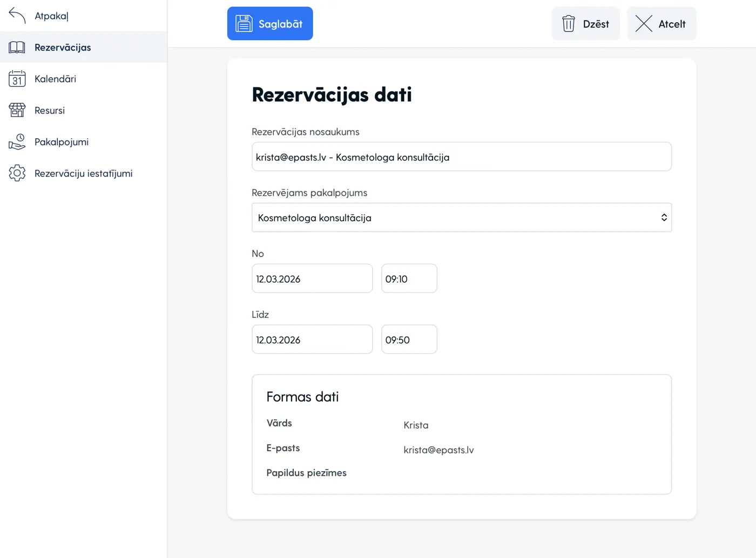The width and height of the screenshot is (756, 558).
Task: Click the Resursi shop icon
Action: click(17, 110)
